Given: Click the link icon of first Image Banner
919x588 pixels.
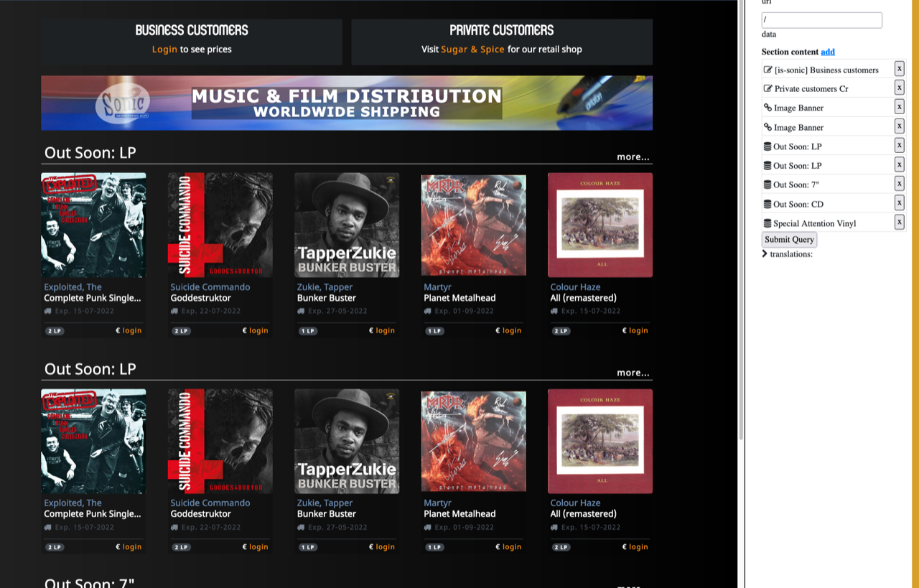Looking at the screenshot, I should [x=768, y=108].
